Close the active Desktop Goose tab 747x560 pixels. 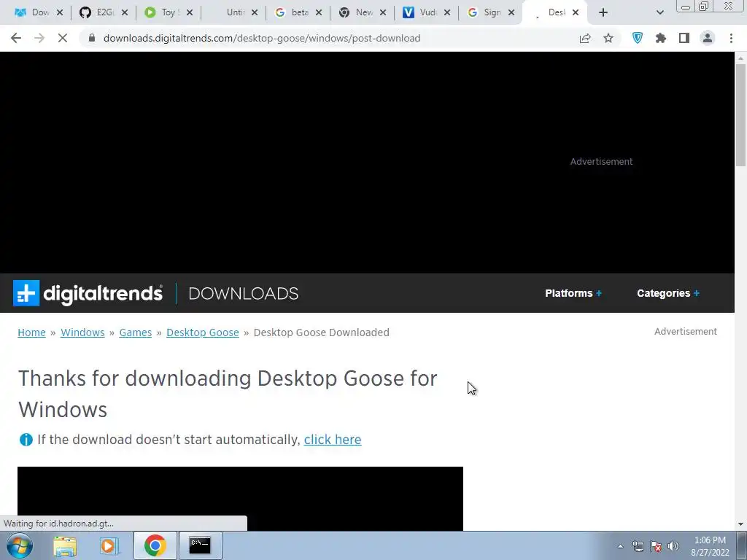coord(576,12)
